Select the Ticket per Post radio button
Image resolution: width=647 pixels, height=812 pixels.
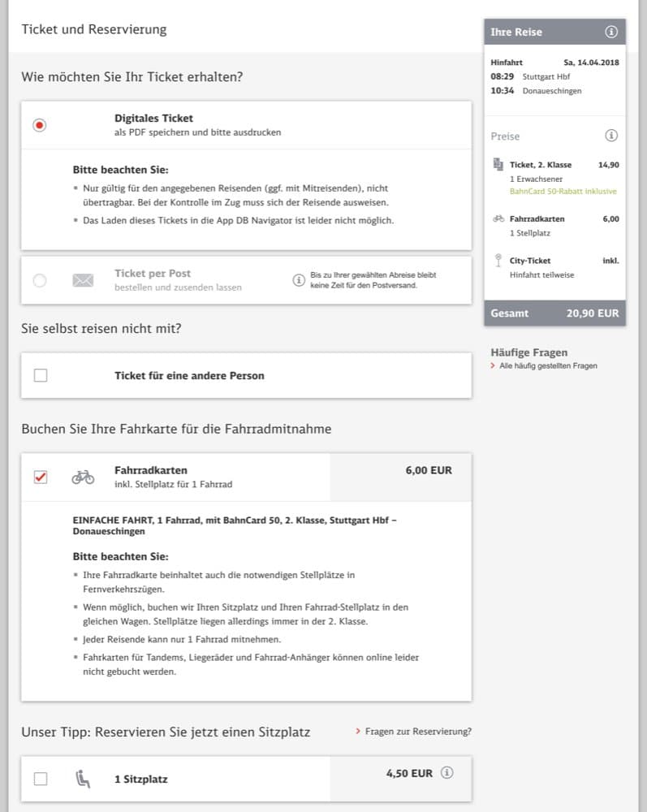click(x=40, y=281)
